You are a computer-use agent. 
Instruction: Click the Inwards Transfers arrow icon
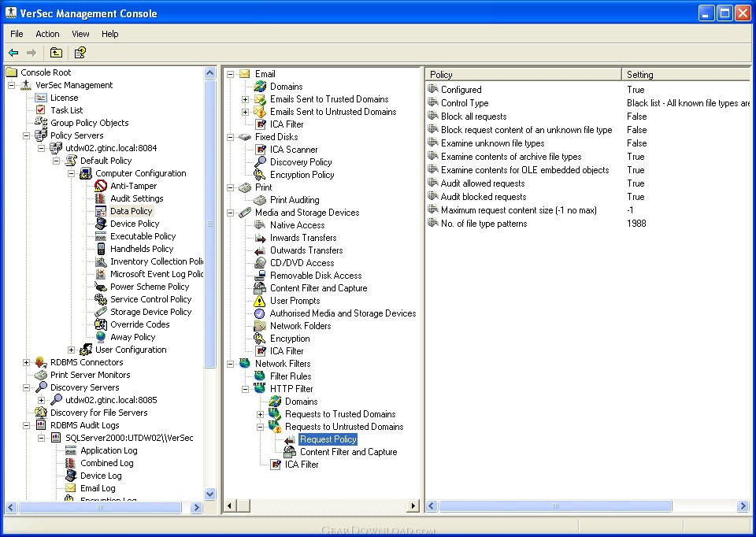[260, 238]
